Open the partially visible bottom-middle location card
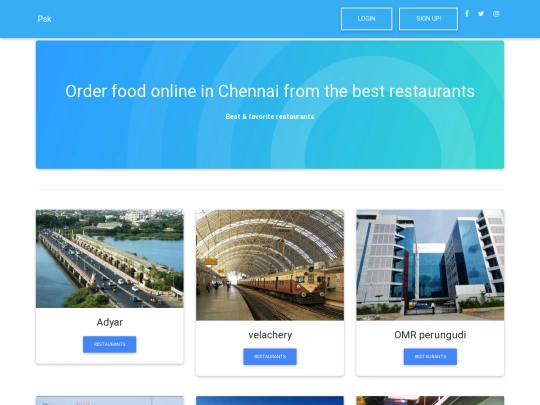This screenshot has height=405, width=540. tap(270, 401)
